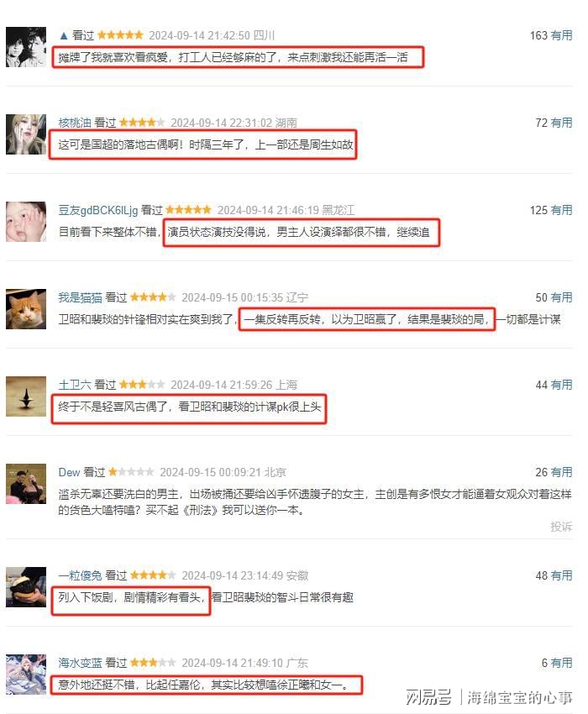Mark 土卫六's review as 有用
The width and height of the screenshot is (588, 714).
click(x=561, y=385)
